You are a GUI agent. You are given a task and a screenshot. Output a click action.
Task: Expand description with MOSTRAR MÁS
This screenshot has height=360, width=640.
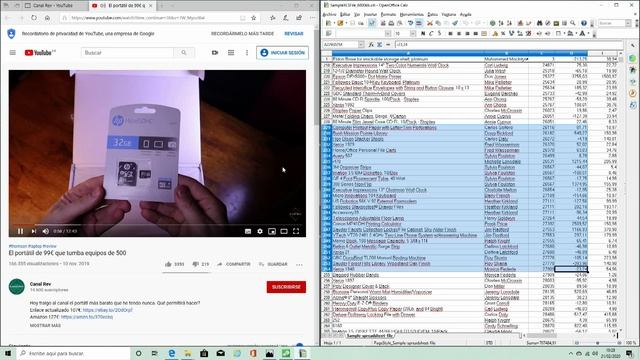coord(45,325)
